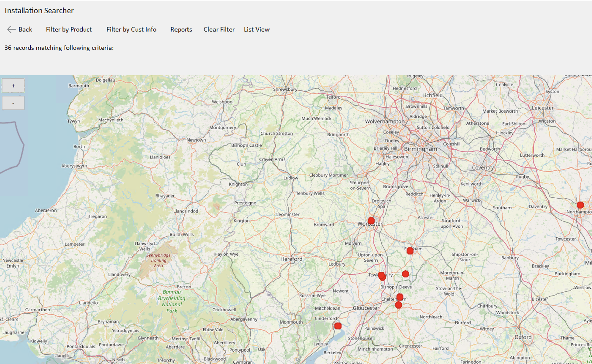Click the Coventry label on map
This screenshot has height=364, width=592.
483,167
